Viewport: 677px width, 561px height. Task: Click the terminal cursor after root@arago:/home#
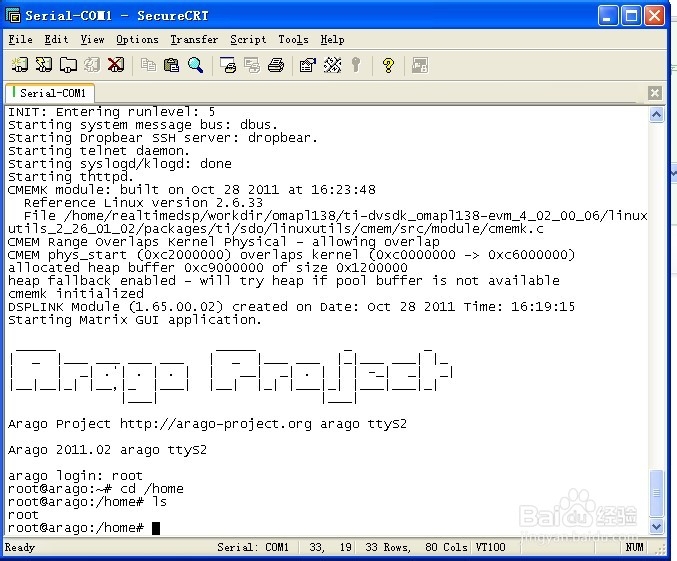(x=156, y=528)
